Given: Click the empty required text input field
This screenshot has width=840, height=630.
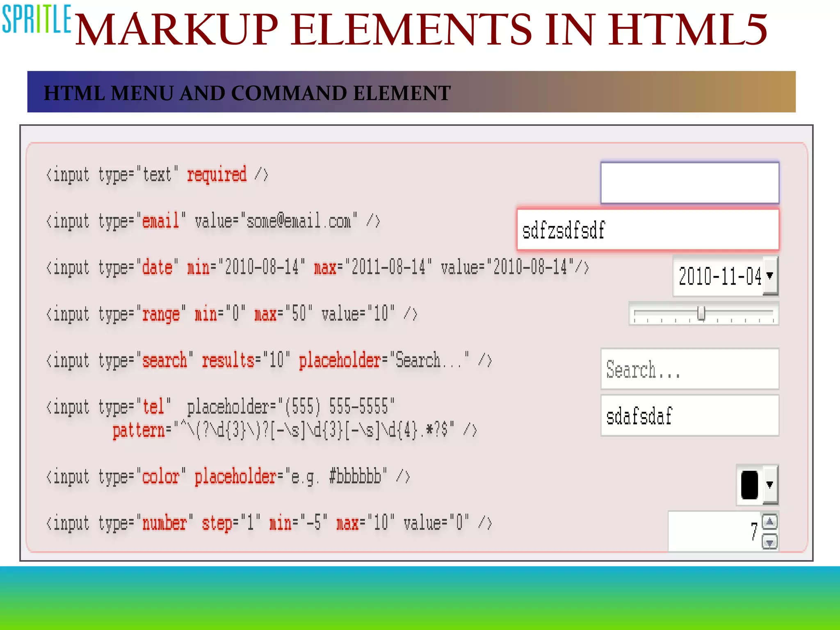Looking at the screenshot, I should click(x=689, y=183).
